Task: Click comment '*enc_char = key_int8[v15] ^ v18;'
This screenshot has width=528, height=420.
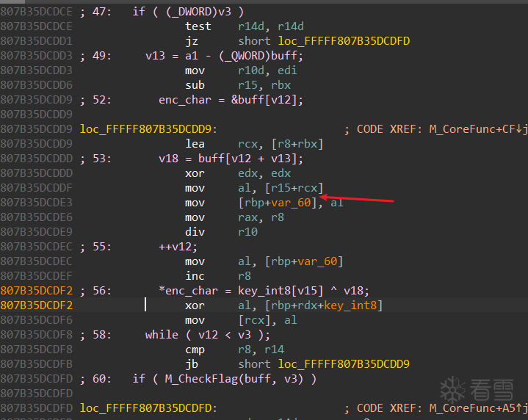Action: click(x=264, y=291)
